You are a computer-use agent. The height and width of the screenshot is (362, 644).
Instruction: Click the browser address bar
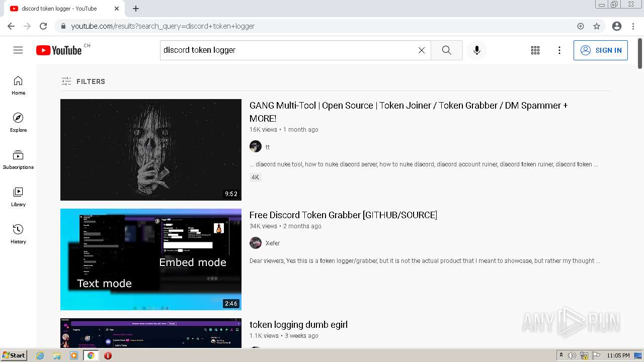pos(322,26)
